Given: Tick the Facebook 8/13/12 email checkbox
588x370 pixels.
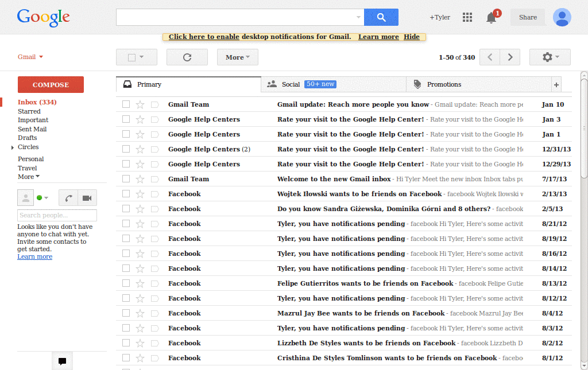Looking at the screenshot, I should coord(126,283).
